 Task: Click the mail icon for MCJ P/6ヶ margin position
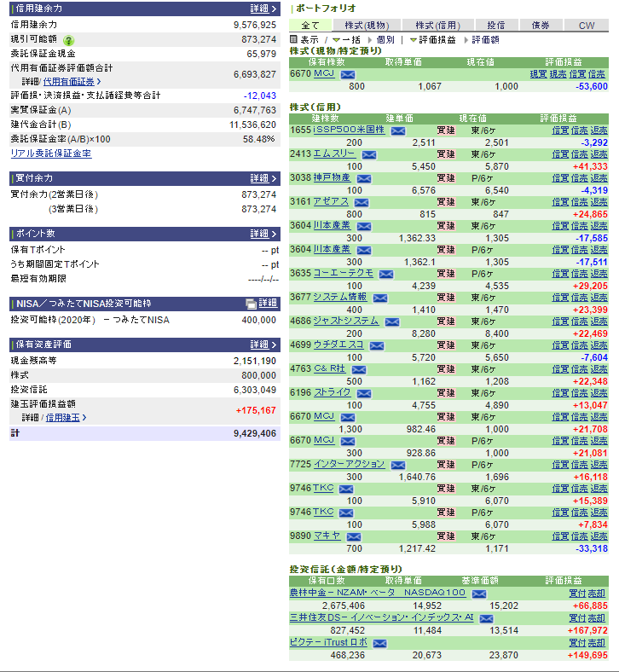[348, 442]
